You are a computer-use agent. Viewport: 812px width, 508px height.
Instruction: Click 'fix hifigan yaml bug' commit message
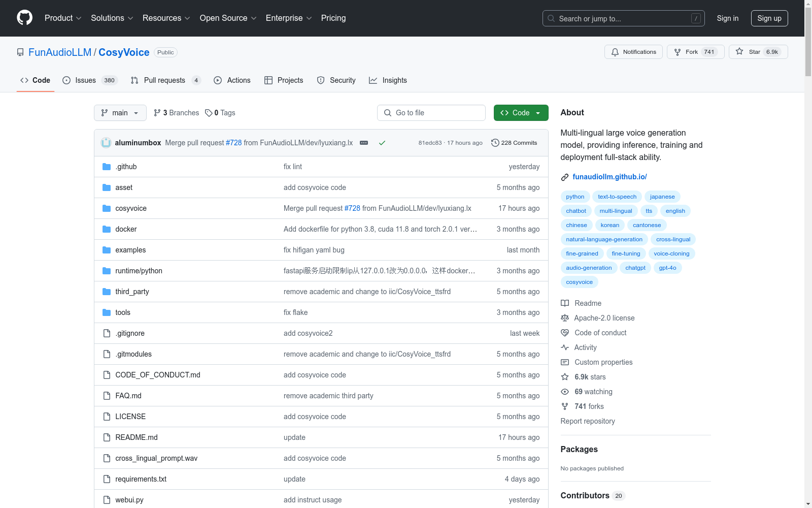click(x=314, y=250)
